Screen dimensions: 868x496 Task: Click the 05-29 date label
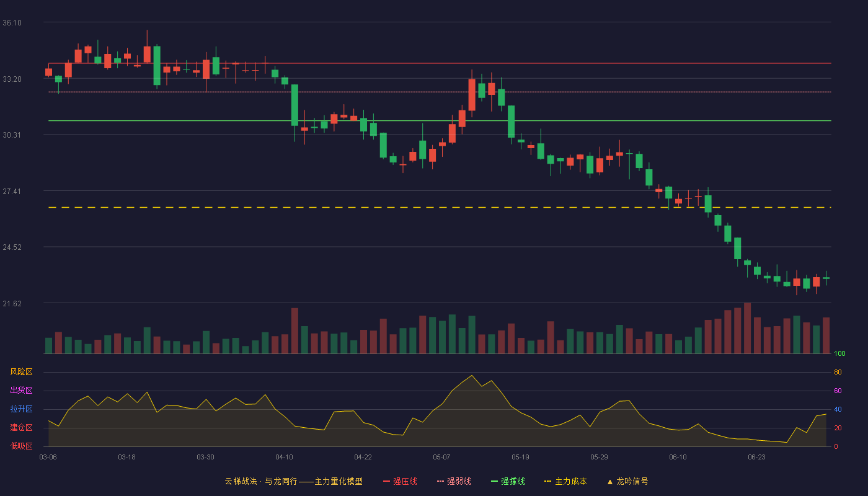coord(599,457)
